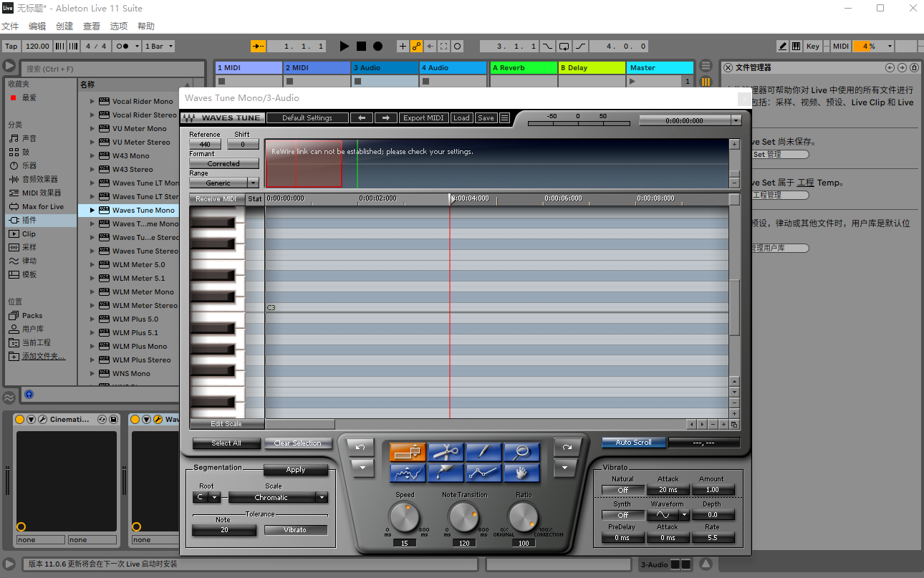Click the Ratio knob
The image size is (924, 578).
[524, 516]
